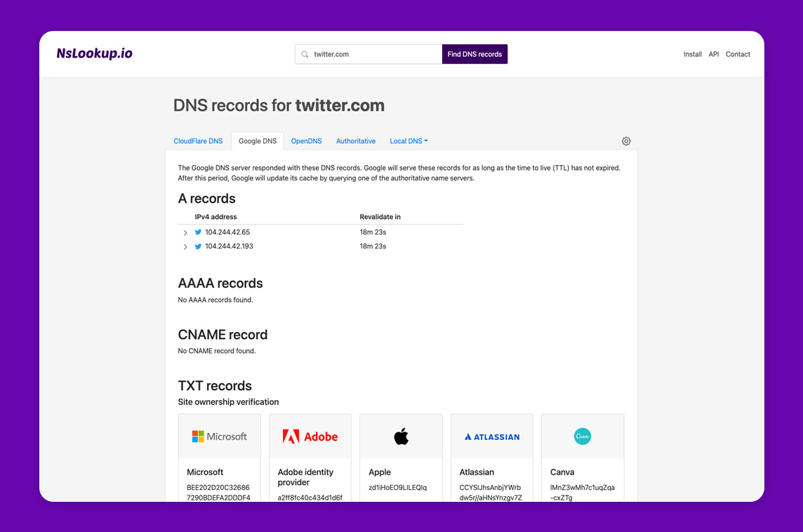Click Twitter bird icon beside 104.244.42.65
803x532 pixels.
(198, 232)
